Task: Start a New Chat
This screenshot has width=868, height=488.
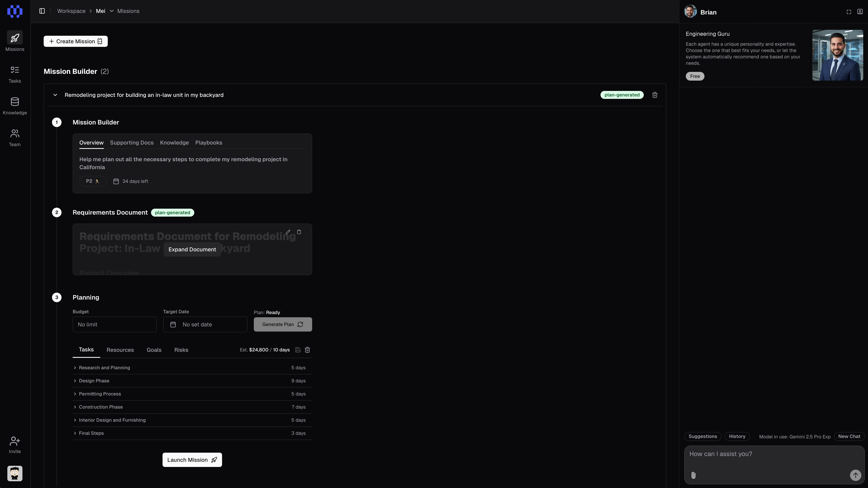Action: pyautogui.click(x=849, y=436)
